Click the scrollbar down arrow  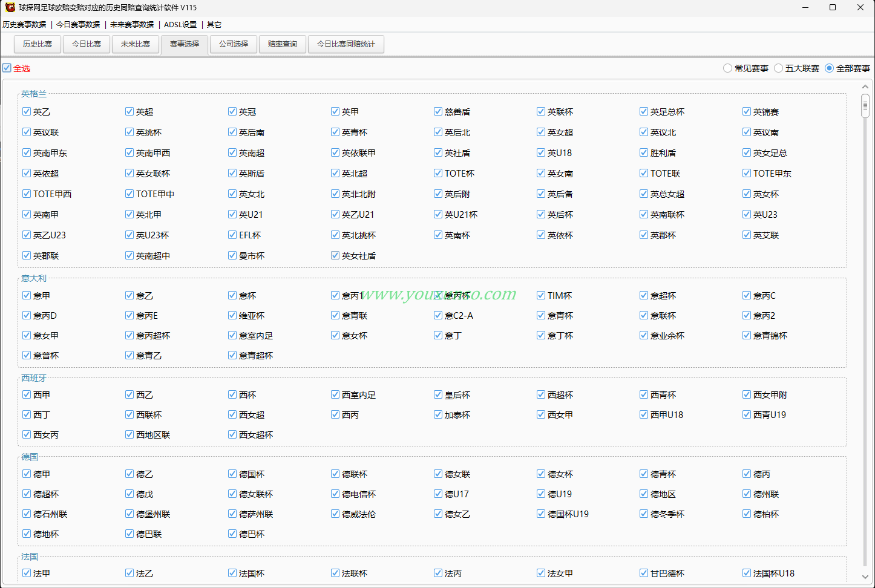(x=865, y=577)
